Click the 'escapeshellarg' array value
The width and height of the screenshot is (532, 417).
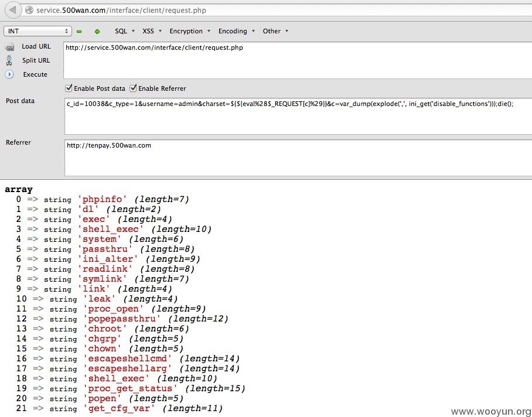128,368
